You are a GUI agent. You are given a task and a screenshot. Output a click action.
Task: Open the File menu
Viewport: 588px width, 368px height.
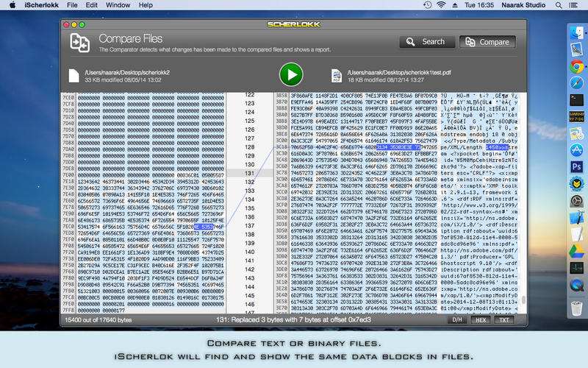[x=72, y=5]
